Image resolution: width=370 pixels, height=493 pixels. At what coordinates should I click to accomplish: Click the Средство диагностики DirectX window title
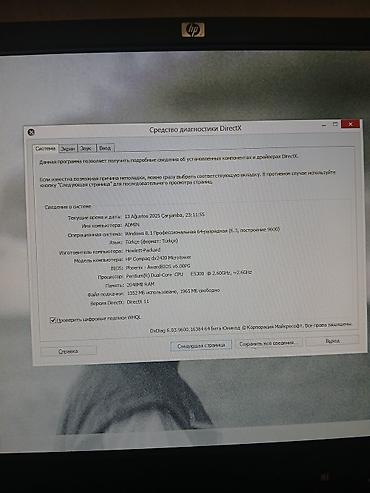coord(195,129)
